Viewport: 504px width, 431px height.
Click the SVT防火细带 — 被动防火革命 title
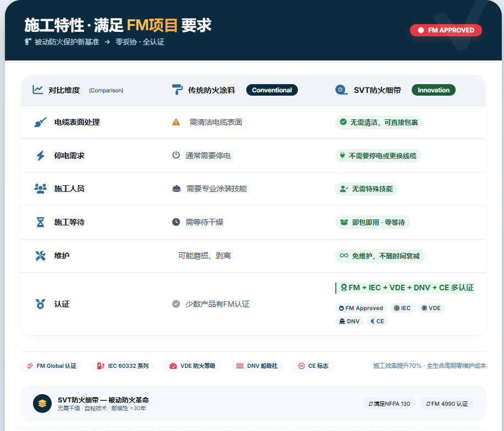(103, 400)
